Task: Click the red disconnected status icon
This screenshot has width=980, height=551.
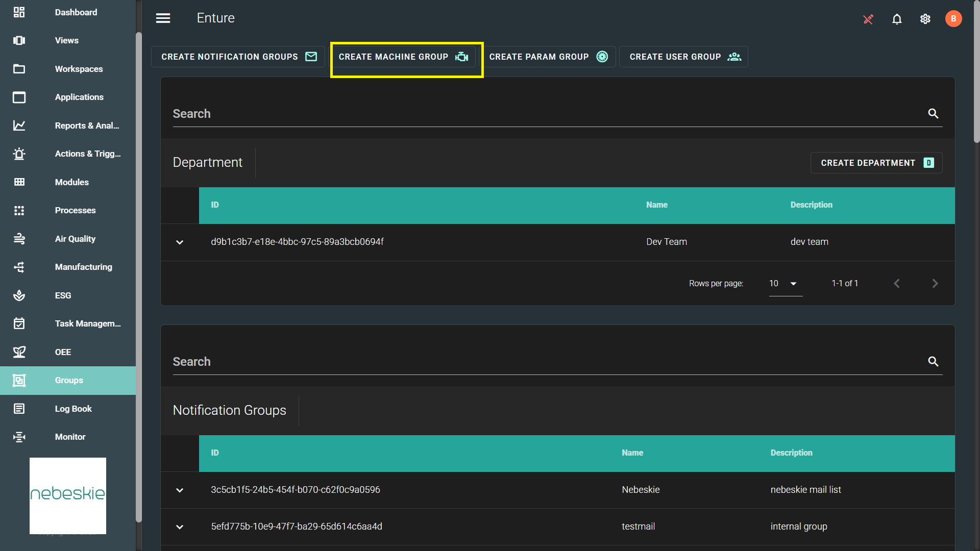Action: click(868, 19)
